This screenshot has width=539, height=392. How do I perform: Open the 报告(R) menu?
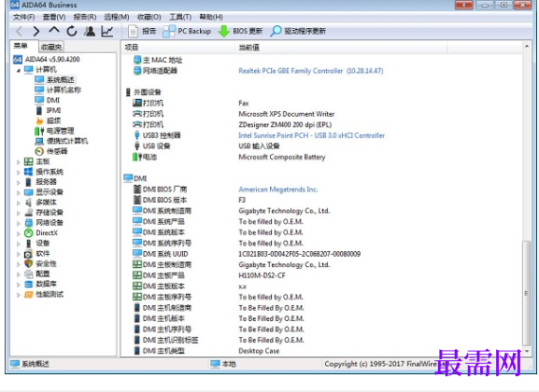(x=85, y=17)
